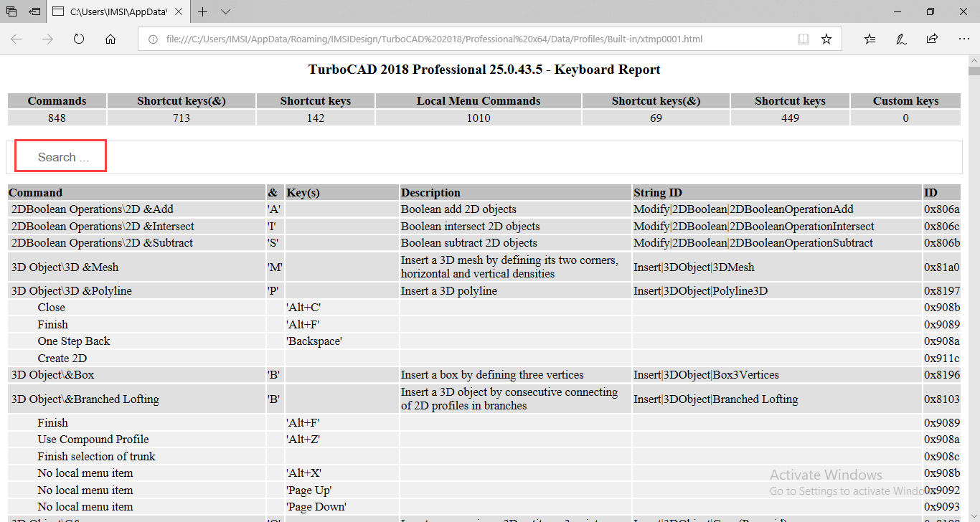Show the tabs you've set aside
This screenshot has height=522, width=980.
[11, 11]
